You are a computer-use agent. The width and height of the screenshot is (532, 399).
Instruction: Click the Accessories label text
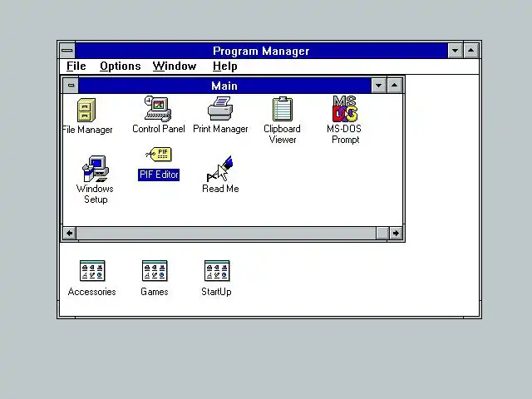(92, 292)
